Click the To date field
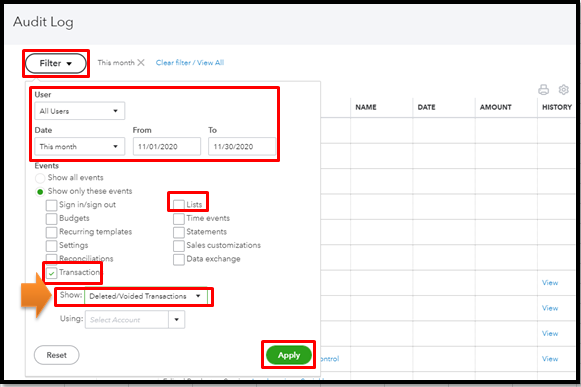 click(242, 146)
